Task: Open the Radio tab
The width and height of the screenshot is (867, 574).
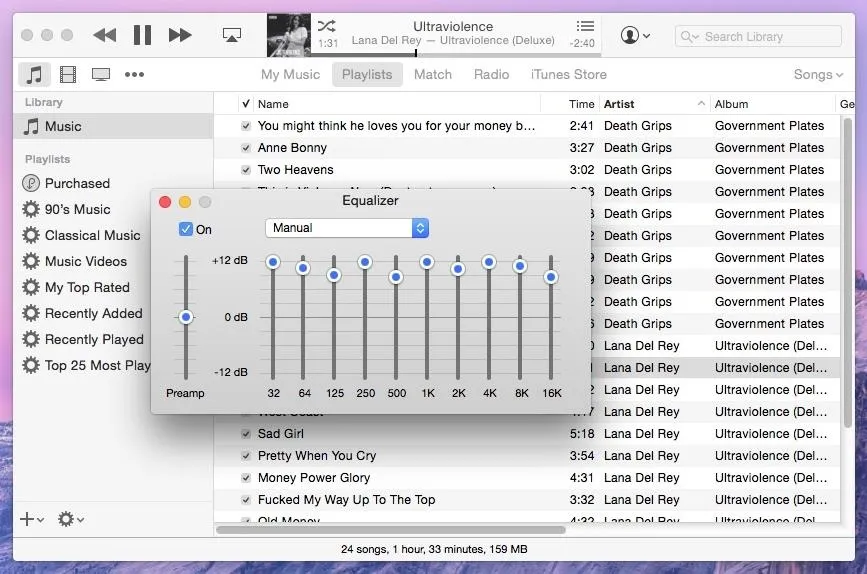Action: pyautogui.click(x=492, y=74)
